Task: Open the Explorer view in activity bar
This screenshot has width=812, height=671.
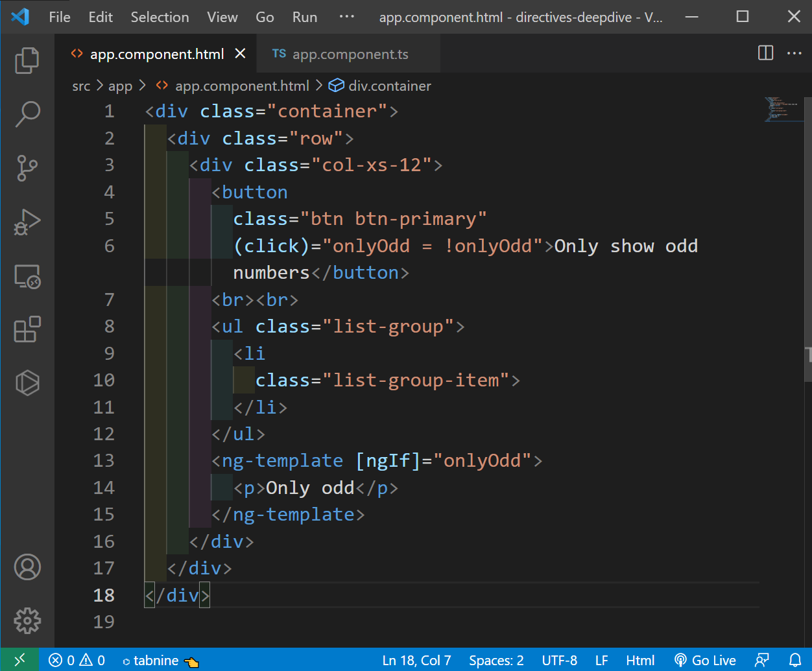Action: click(27, 60)
